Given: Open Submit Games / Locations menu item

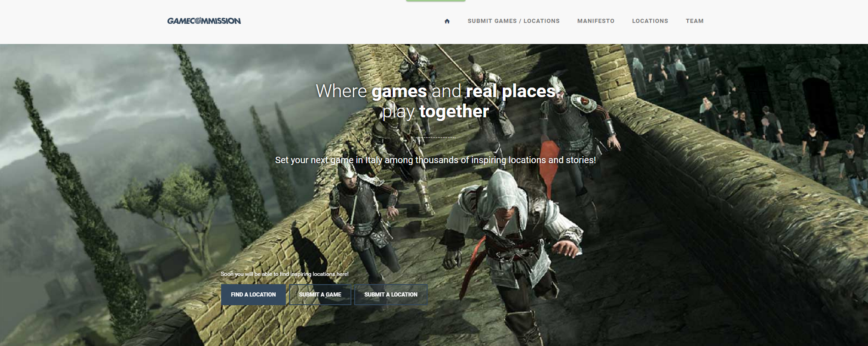Looking at the screenshot, I should pos(513,21).
